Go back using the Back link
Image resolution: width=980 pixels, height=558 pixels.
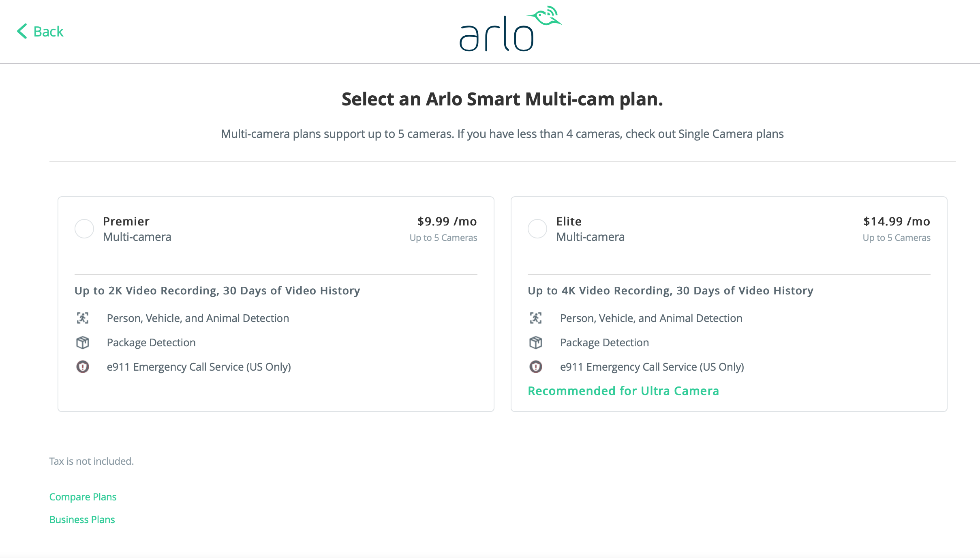[48, 31]
